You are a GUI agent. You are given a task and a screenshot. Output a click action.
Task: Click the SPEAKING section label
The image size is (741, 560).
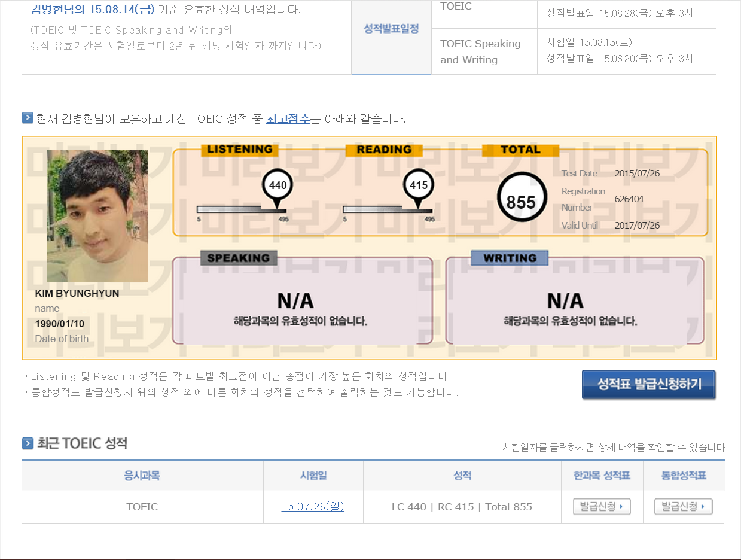[x=239, y=258]
